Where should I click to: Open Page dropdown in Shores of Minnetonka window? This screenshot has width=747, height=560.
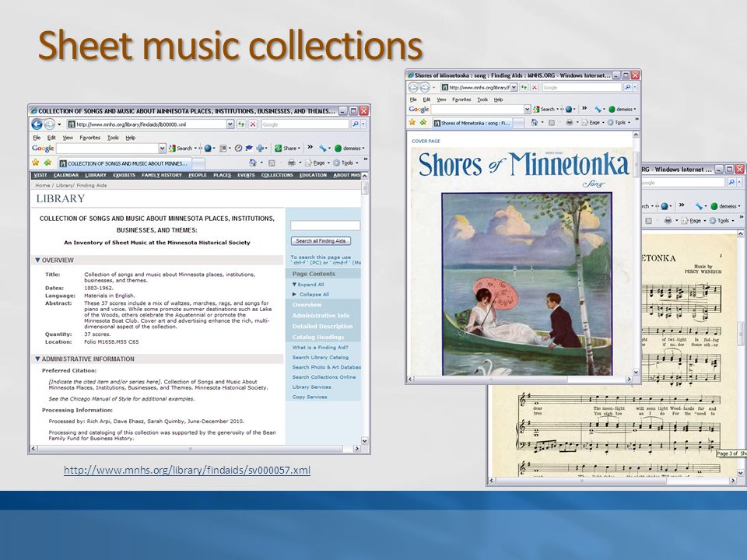(603, 122)
